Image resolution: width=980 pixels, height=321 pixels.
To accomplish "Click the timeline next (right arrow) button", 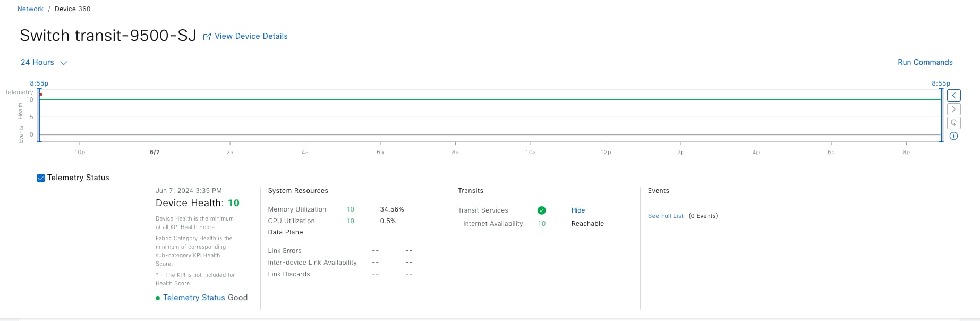I will [953, 109].
